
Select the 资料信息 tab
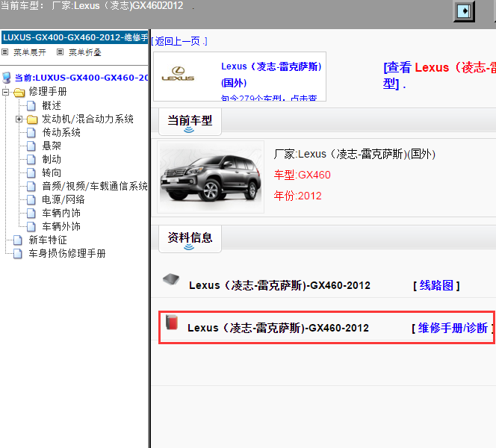(190, 238)
